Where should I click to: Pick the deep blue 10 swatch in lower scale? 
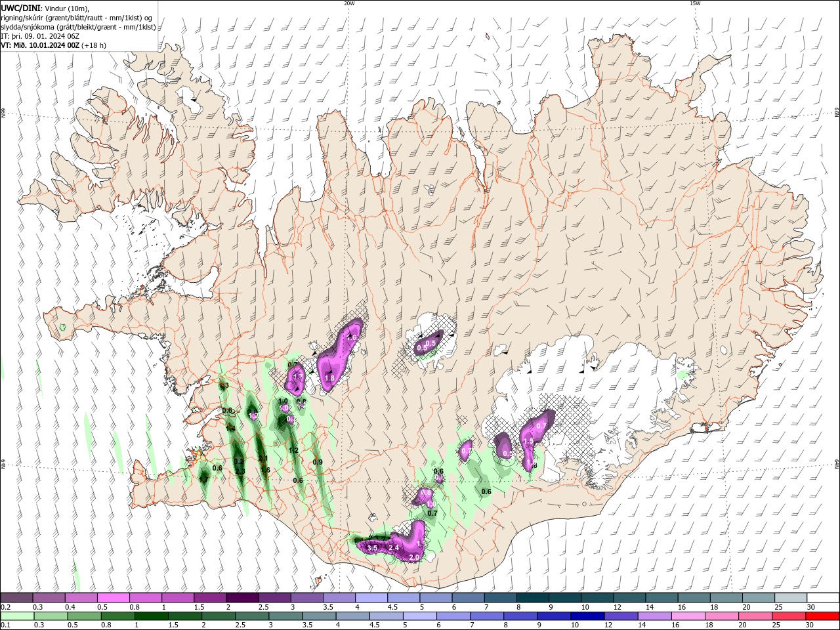pyautogui.click(x=587, y=616)
